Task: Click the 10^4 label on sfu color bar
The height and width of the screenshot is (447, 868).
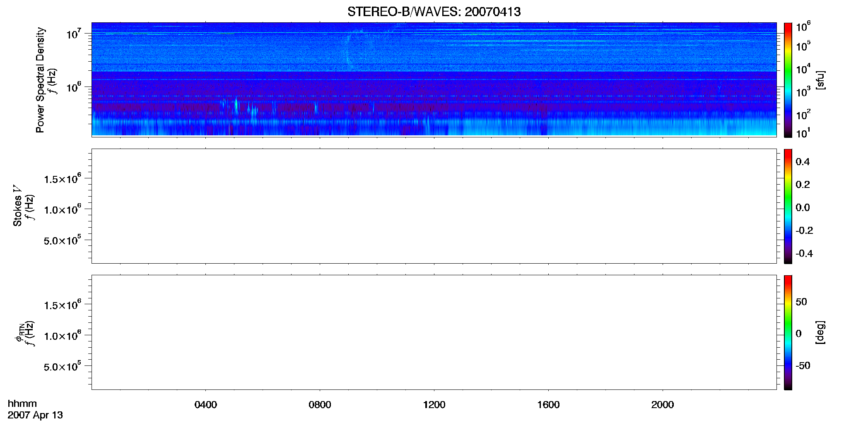Action: tap(803, 69)
